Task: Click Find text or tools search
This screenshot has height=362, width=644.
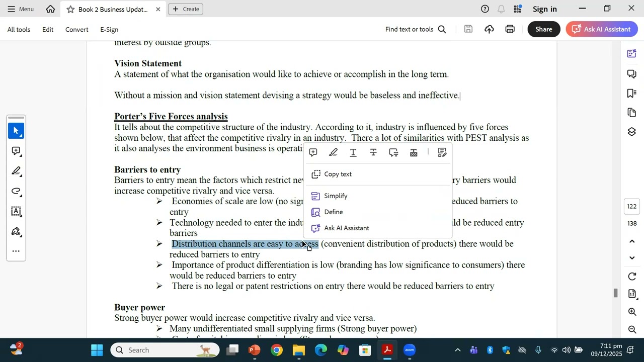Action: 416,29
